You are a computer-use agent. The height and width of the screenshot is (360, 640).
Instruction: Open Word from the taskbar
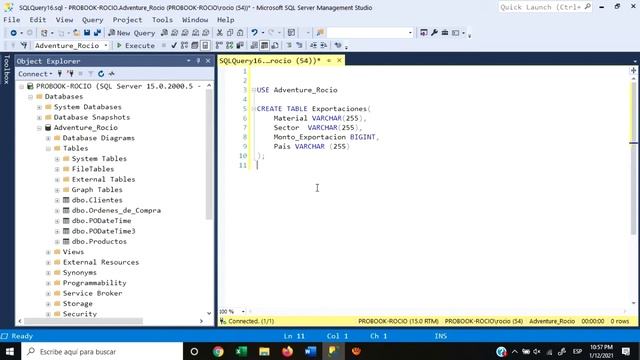point(311,351)
